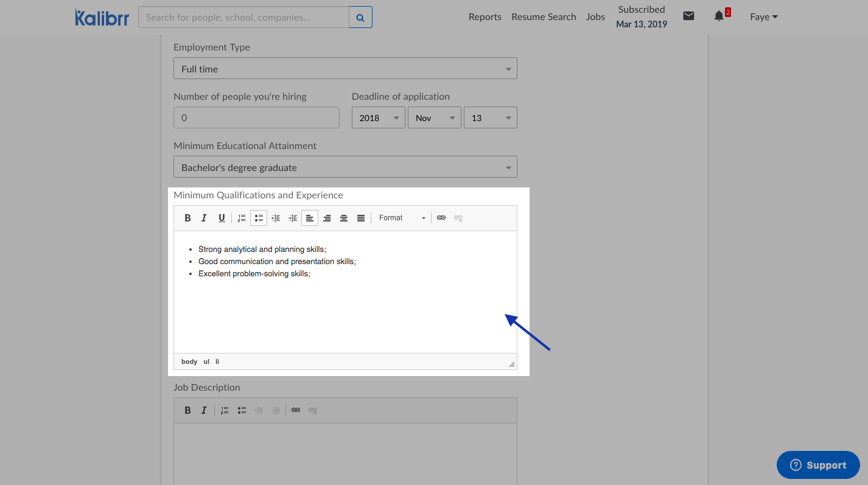
Task: Toggle bold in Minimum Qualifications editor
Action: [x=188, y=218]
